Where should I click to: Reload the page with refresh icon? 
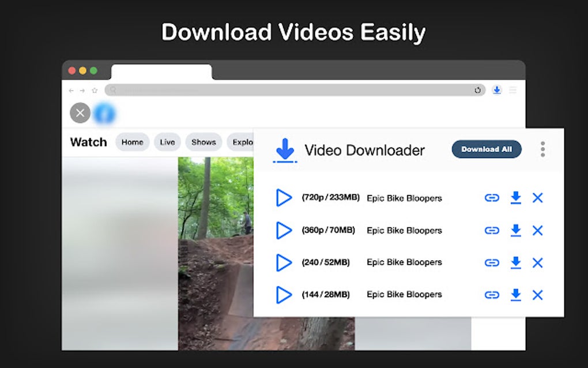point(477,90)
